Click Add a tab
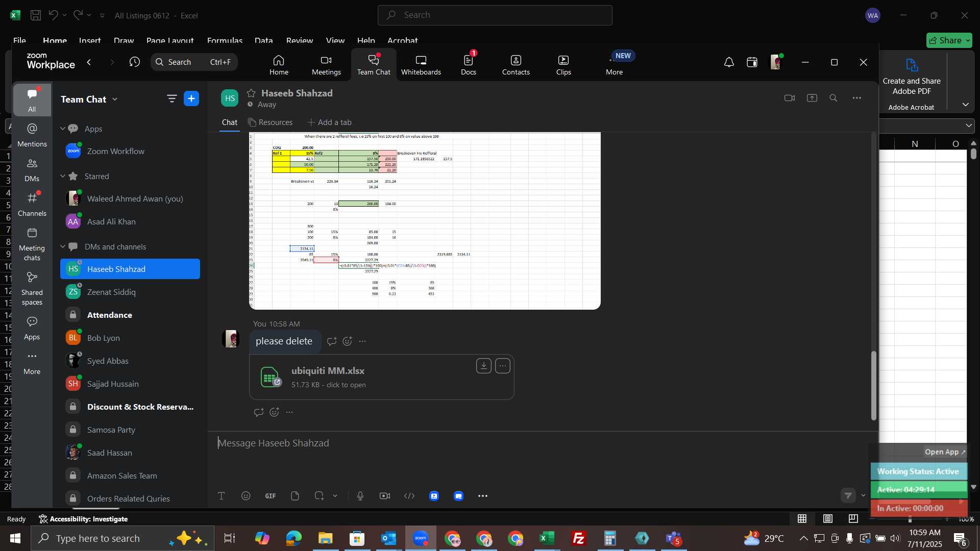The width and height of the screenshot is (980, 551). click(329, 122)
